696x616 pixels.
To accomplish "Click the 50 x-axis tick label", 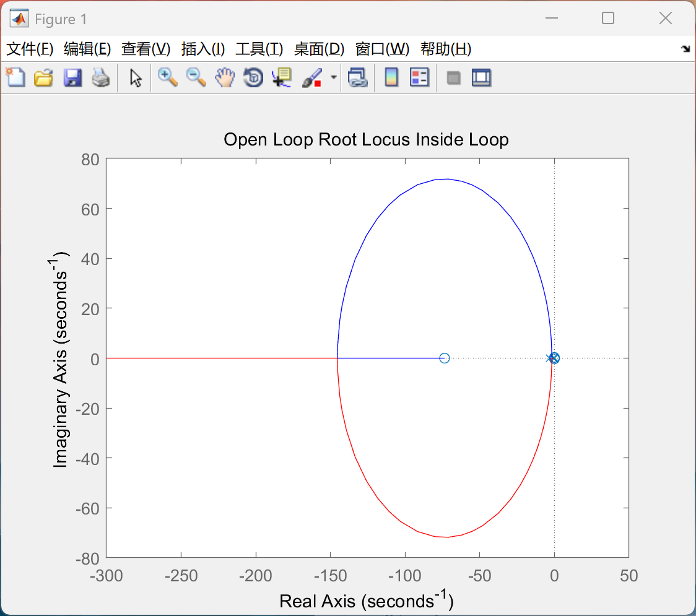I will 629,576.
